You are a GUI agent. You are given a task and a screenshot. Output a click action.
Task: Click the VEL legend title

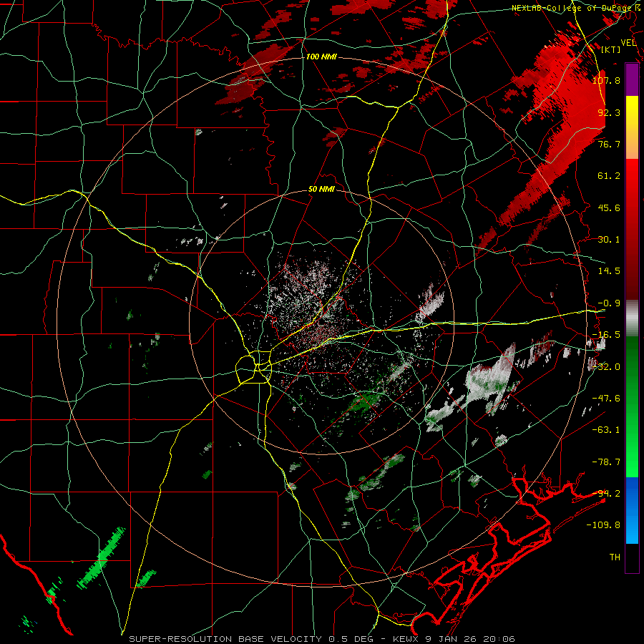(x=628, y=43)
